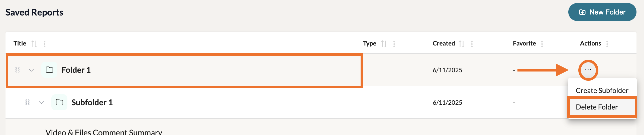Image resolution: width=644 pixels, height=135 pixels.
Task: Click the New Folder button
Action: pyautogui.click(x=602, y=12)
